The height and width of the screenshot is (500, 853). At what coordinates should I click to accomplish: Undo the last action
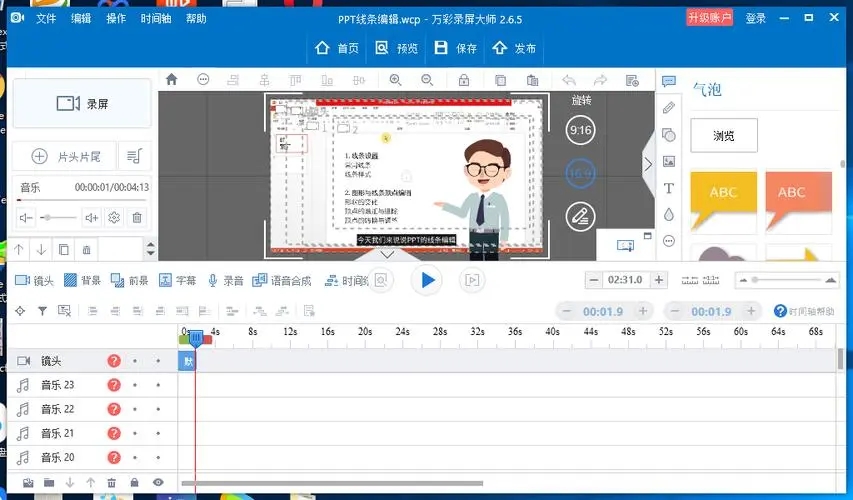[569, 80]
